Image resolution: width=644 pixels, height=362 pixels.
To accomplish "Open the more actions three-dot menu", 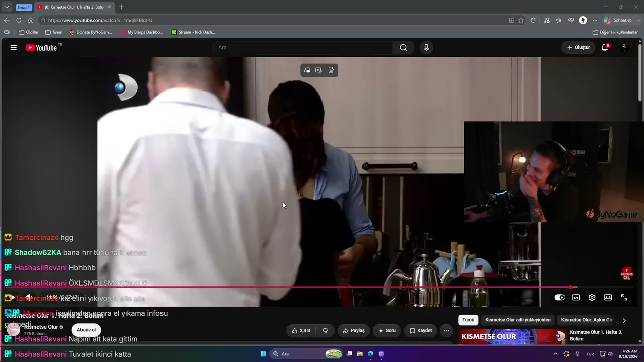I will click(x=446, y=331).
